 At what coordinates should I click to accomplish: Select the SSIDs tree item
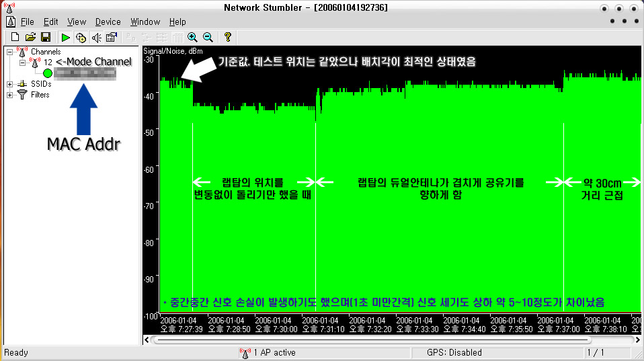41,84
